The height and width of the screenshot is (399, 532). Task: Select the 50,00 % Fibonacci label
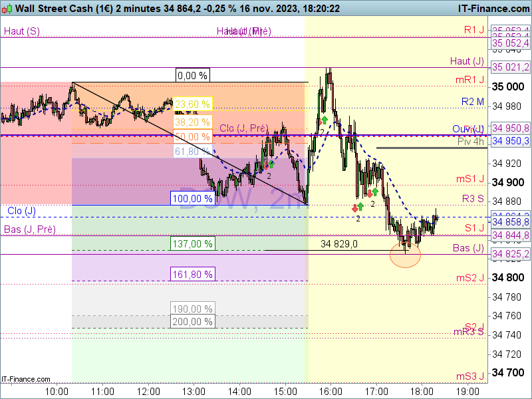pyautogui.click(x=192, y=136)
